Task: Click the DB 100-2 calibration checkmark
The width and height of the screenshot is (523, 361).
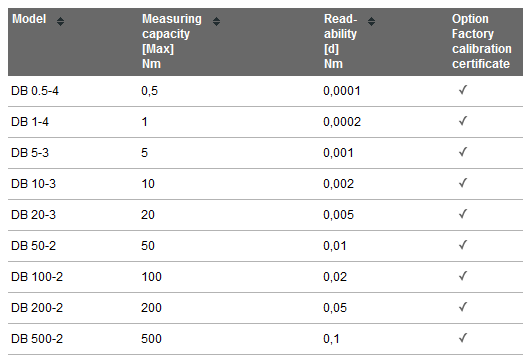Action: [463, 276]
